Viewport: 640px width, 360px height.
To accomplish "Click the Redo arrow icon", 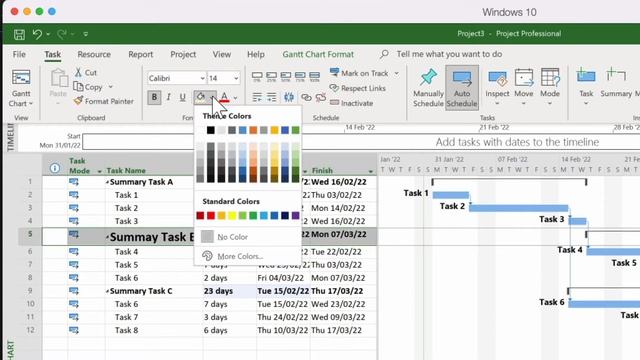I will pos(62,34).
